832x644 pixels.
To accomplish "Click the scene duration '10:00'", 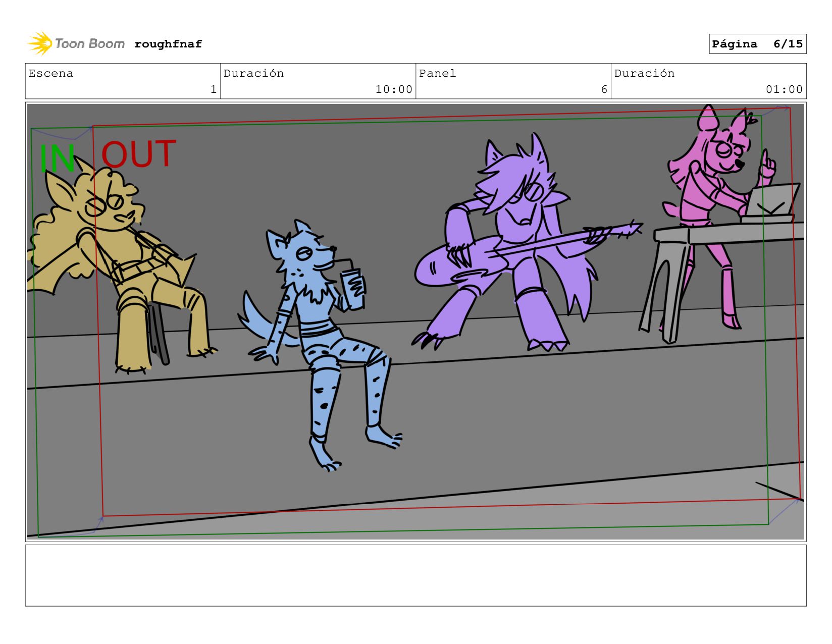I will click(x=394, y=89).
